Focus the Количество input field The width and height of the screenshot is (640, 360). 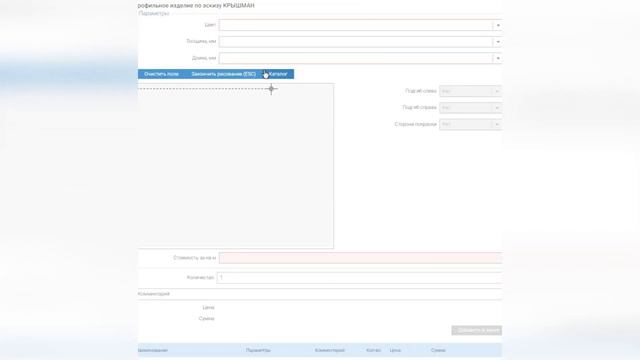coord(359,278)
